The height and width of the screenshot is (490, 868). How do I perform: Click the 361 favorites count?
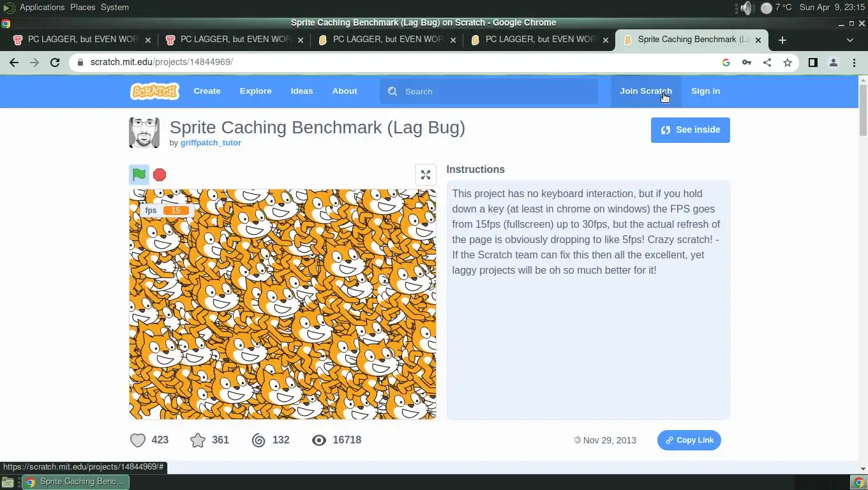click(x=220, y=440)
